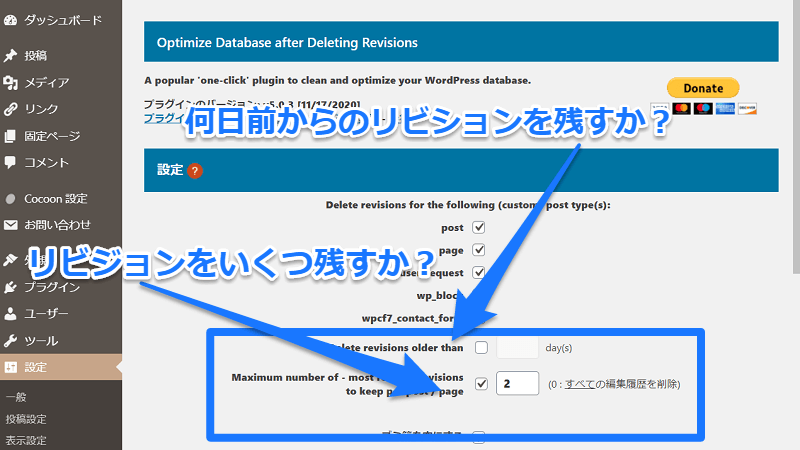
Task: Click the days input field
Action: (518, 348)
